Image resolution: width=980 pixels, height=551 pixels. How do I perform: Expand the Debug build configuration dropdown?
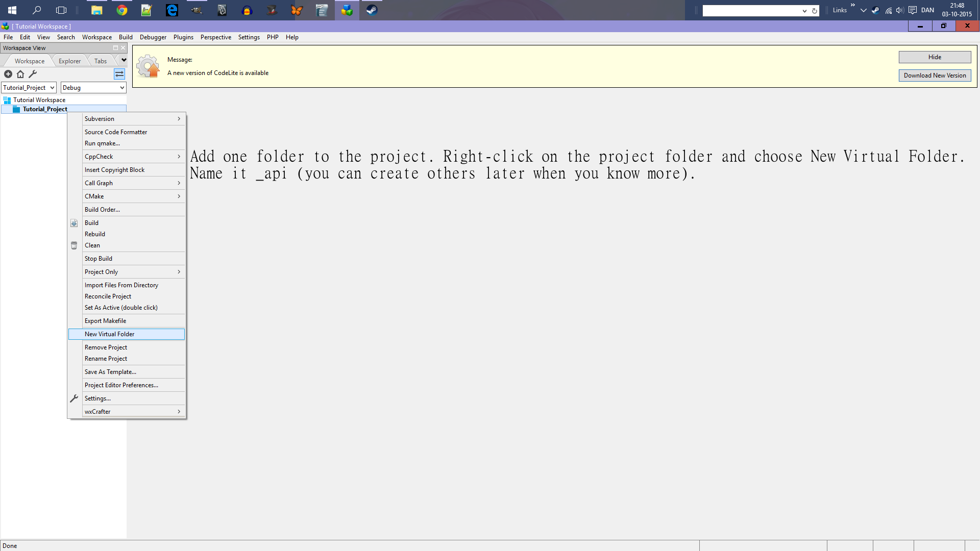122,87
